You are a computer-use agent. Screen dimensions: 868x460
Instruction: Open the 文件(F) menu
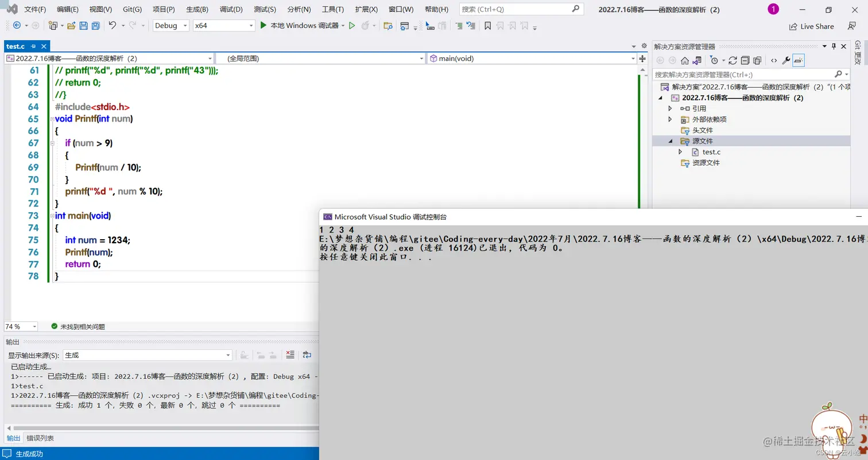tap(36, 10)
